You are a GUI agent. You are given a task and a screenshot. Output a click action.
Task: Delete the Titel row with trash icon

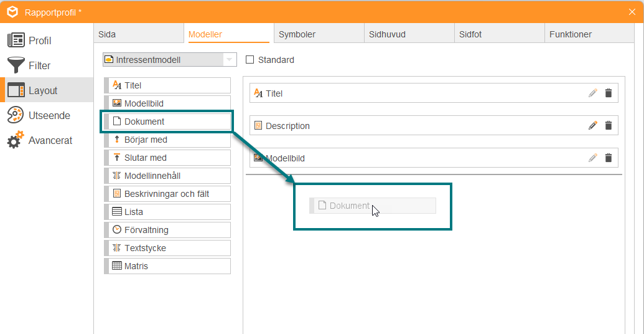(x=609, y=93)
